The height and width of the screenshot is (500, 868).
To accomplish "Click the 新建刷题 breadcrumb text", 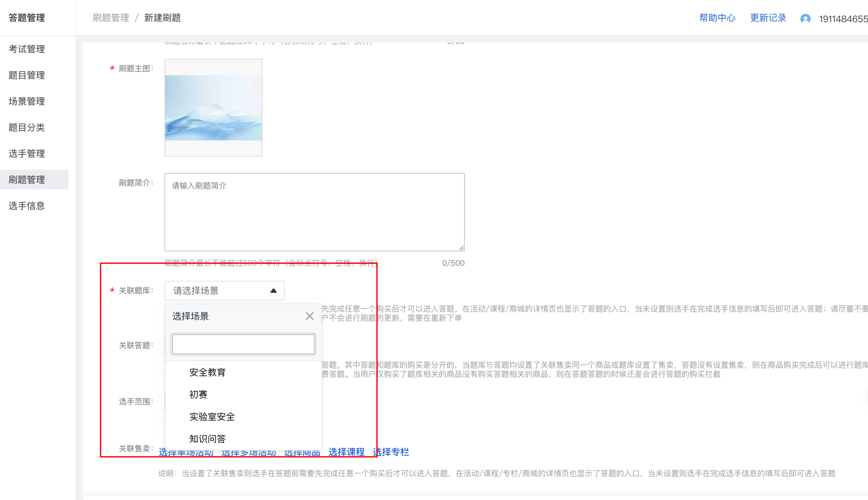I will pos(162,18).
